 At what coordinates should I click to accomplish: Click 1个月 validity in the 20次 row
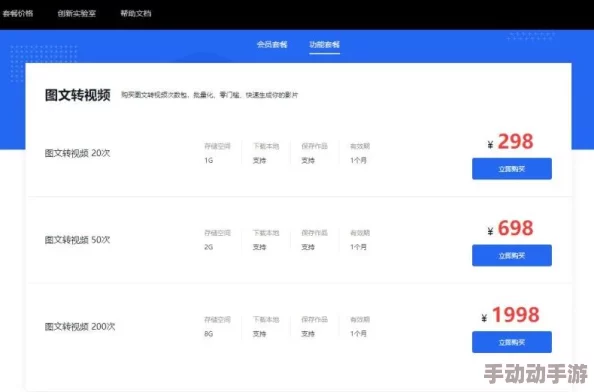(x=358, y=161)
